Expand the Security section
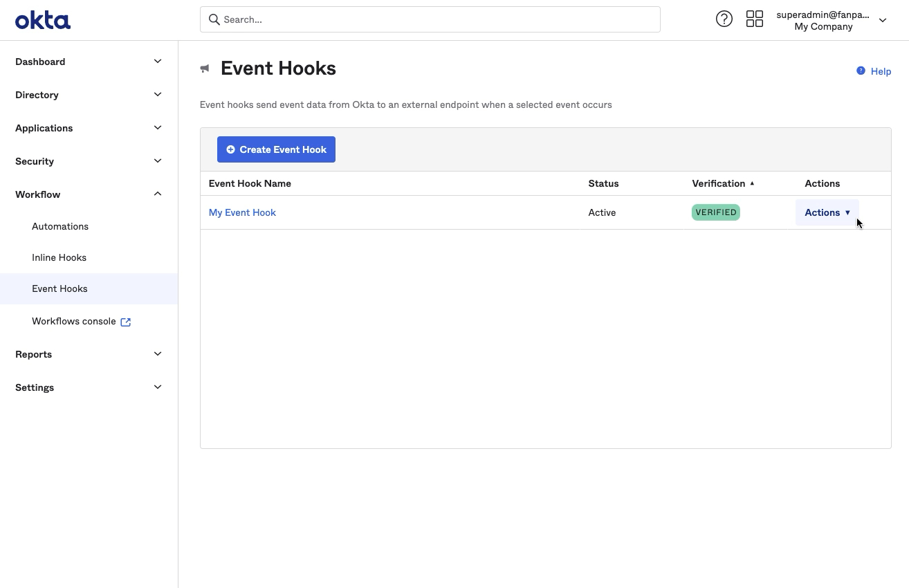Viewport: 909px width, 588px height. (158, 161)
